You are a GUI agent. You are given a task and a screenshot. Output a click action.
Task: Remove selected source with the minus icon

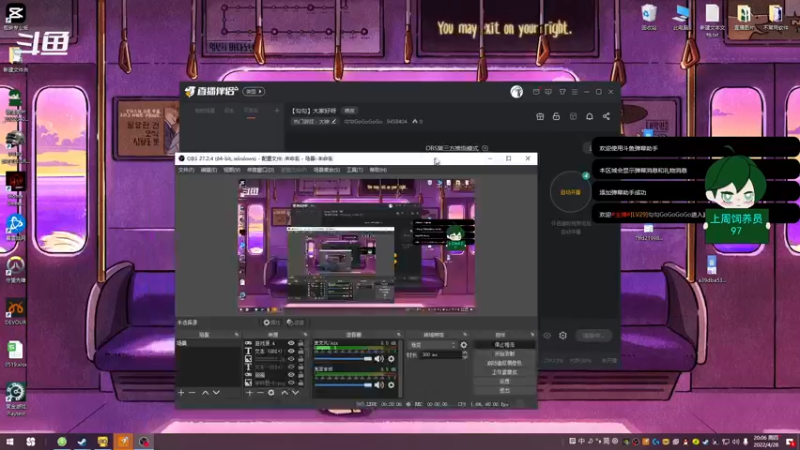tap(260, 393)
